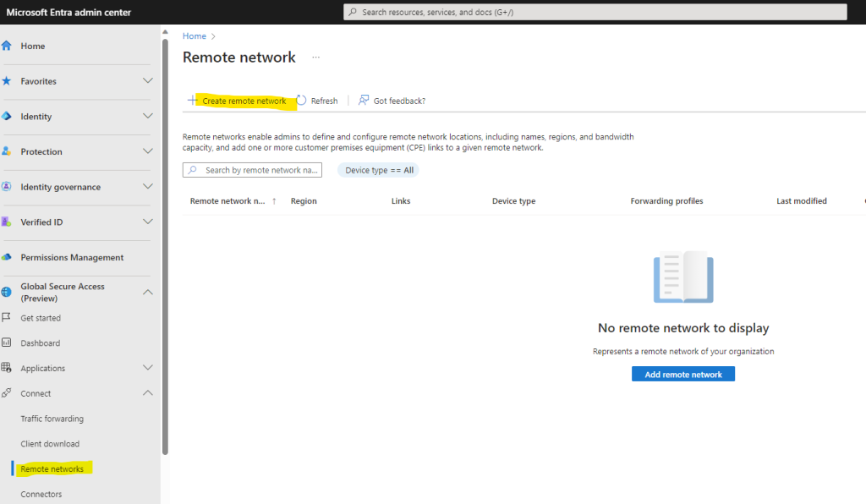866x504 pixels.
Task: Click Got feedback? link
Action: (x=392, y=101)
